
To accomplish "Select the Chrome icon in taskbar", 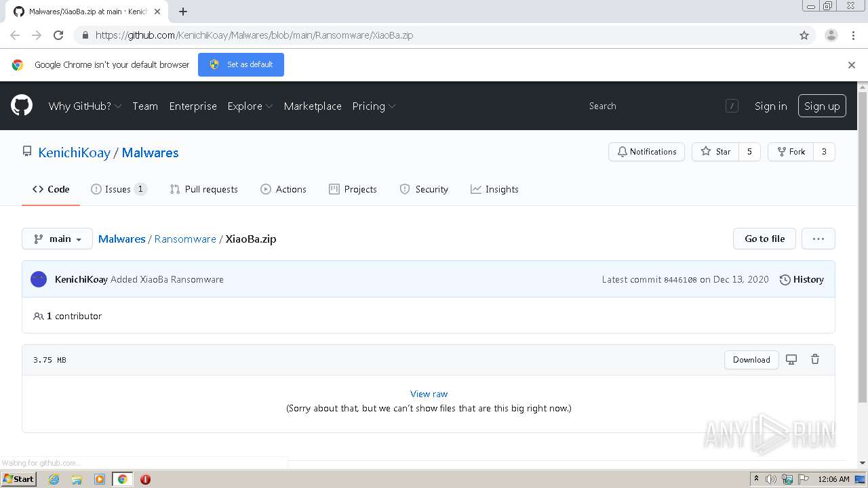I will point(123,479).
